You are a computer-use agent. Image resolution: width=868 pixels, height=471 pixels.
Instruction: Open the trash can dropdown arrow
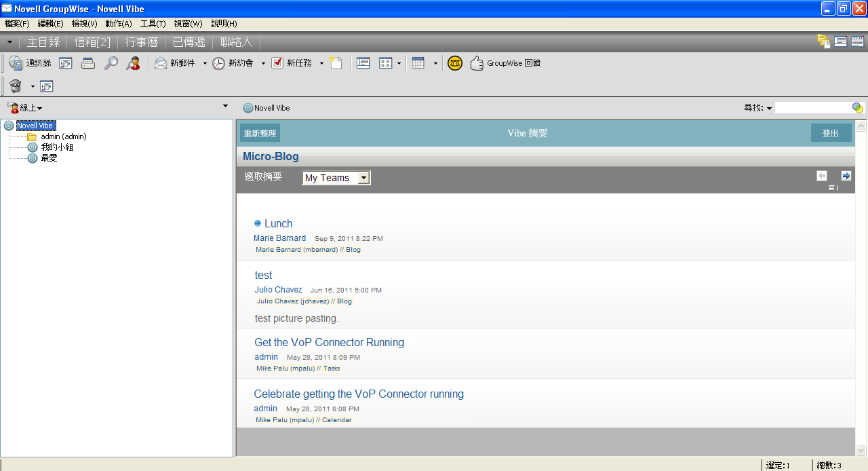[x=32, y=86]
